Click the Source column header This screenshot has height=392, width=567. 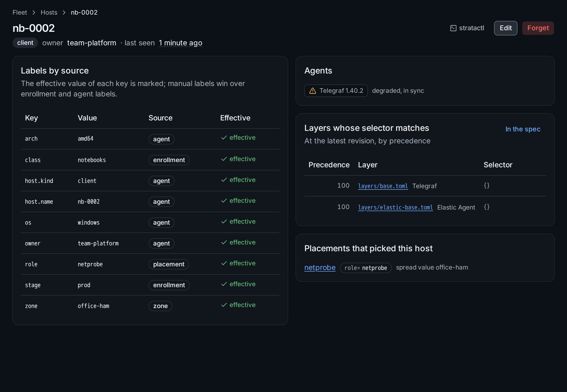coord(161,118)
